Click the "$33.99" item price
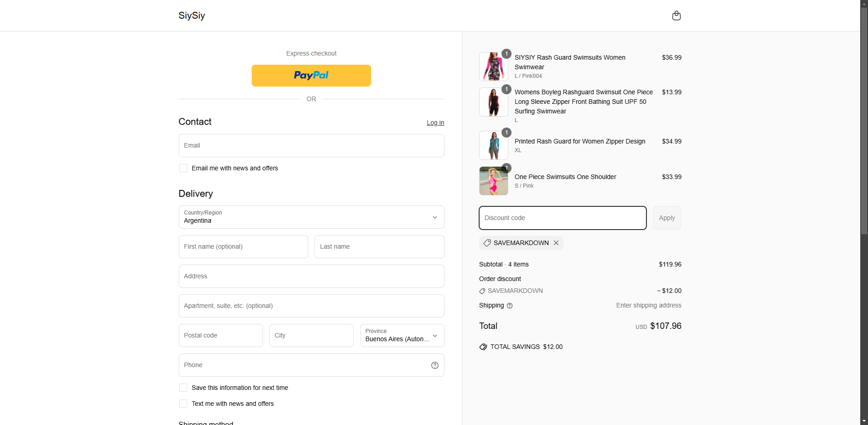Screen dimensions: 868x425 click(672, 177)
